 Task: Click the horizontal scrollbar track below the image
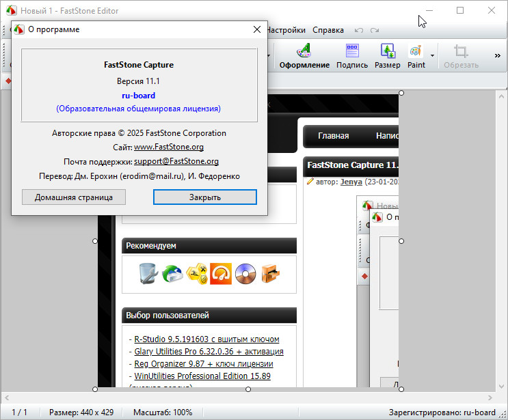click(x=246, y=397)
